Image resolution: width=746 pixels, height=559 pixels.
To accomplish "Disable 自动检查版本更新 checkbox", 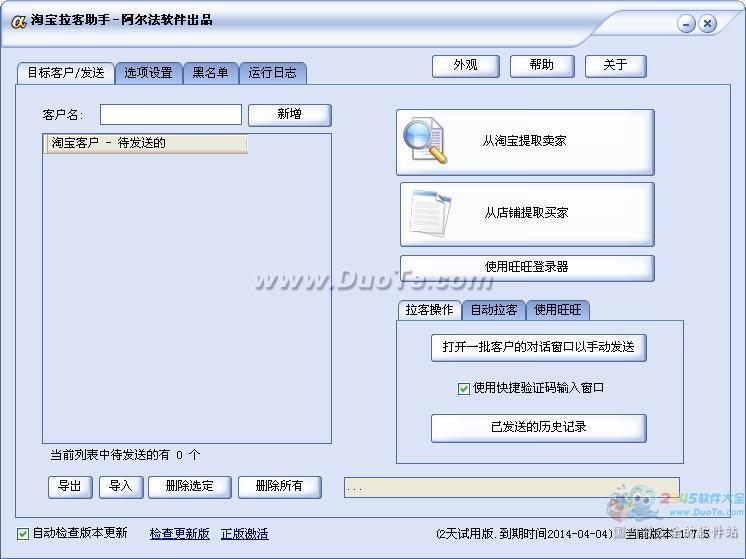I will pos(23,534).
